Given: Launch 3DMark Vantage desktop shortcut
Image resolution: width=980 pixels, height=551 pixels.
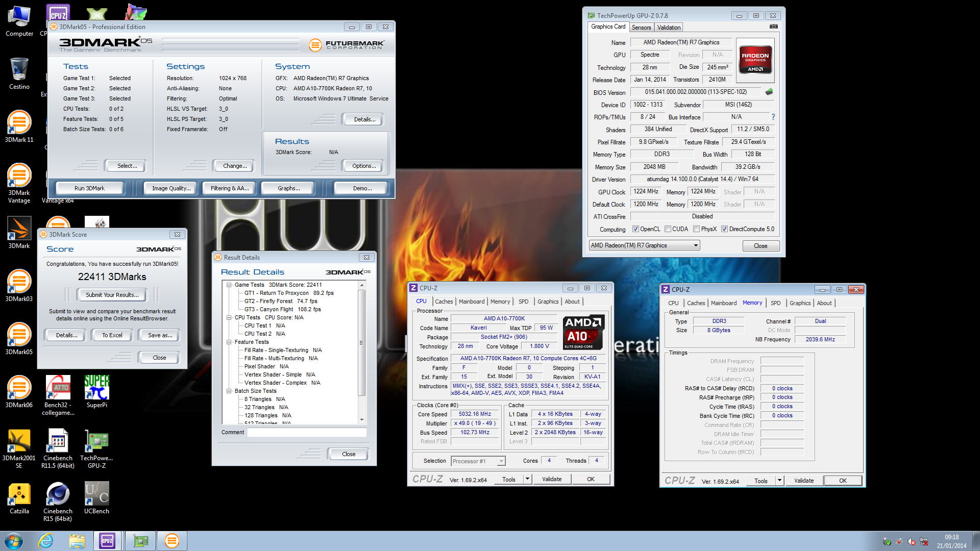Looking at the screenshot, I should click(19, 183).
